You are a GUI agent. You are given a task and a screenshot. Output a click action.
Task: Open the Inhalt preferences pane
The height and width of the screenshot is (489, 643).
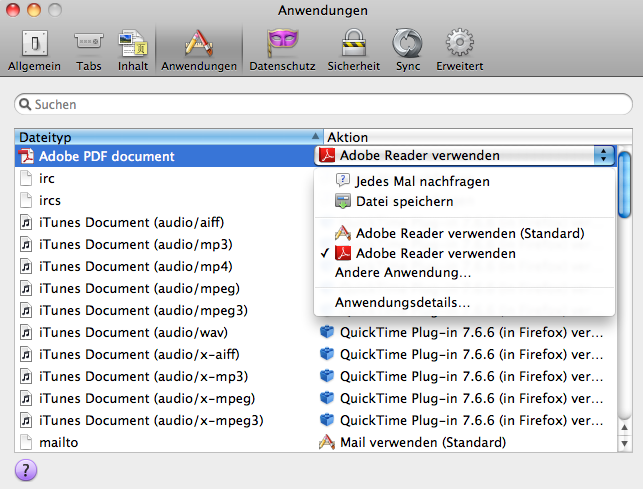pos(132,49)
